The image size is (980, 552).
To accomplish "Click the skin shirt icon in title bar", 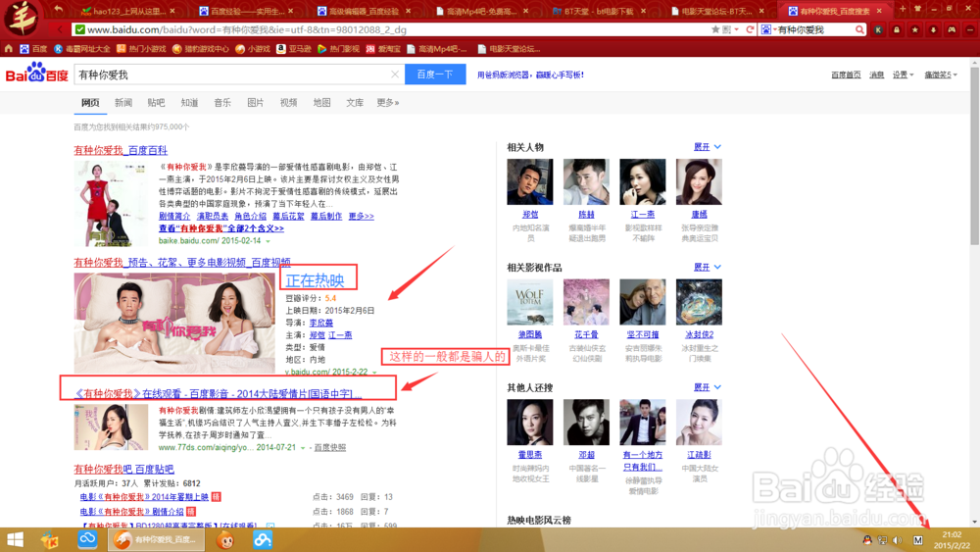I will [x=917, y=10].
